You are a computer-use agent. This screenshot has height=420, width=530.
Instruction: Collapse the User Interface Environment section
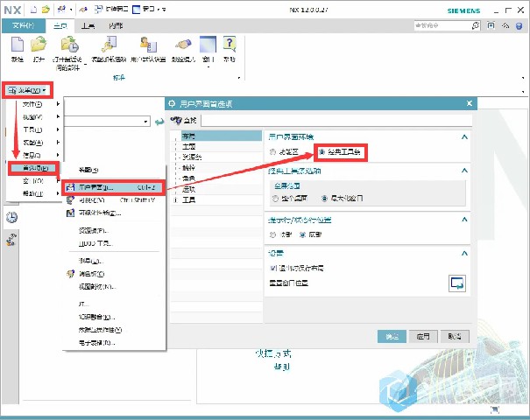click(463, 136)
